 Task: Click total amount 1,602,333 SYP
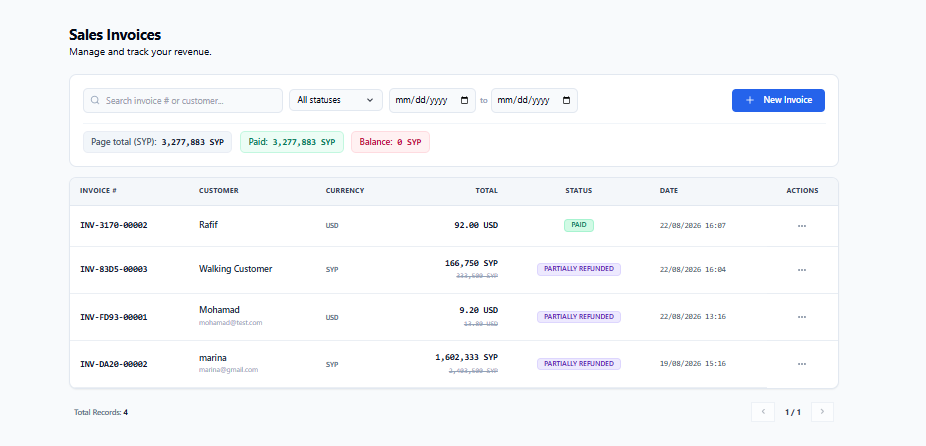pyautogui.click(x=467, y=357)
